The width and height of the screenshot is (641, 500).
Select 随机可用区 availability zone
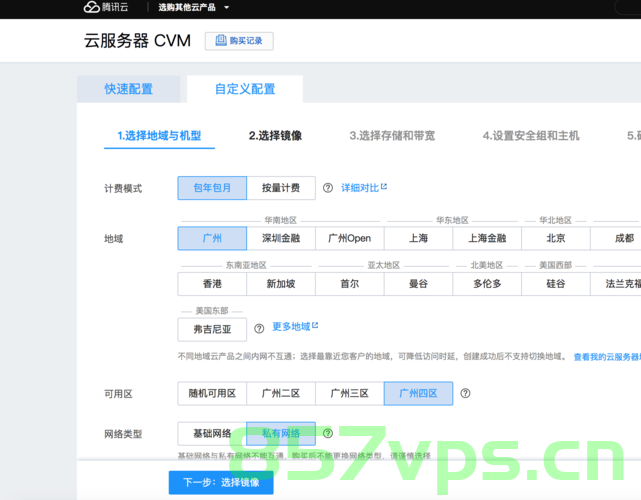(x=212, y=393)
